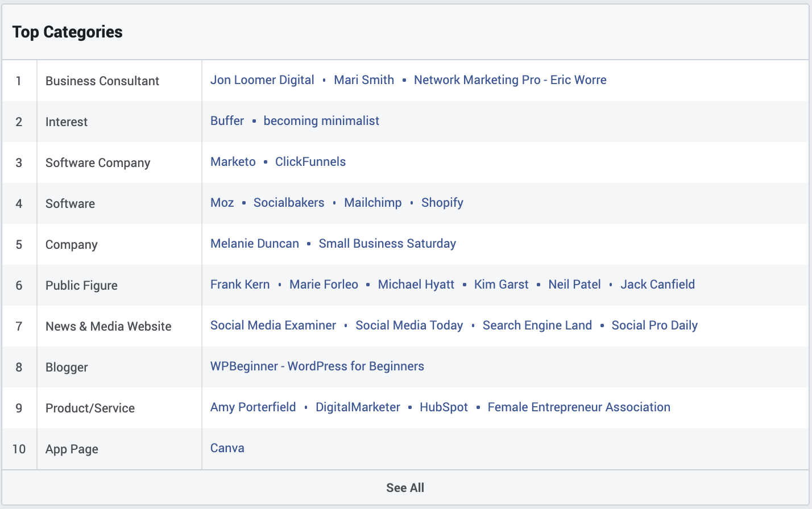Click the See All button
Image resolution: width=812 pixels, height=509 pixels.
click(405, 488)
